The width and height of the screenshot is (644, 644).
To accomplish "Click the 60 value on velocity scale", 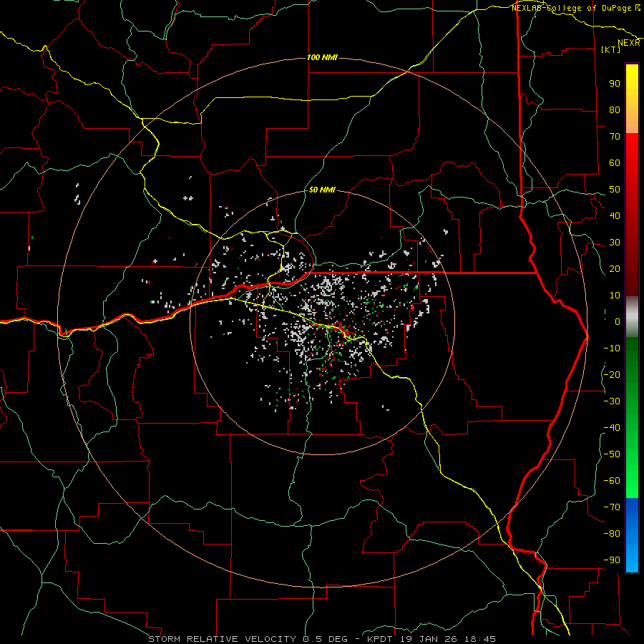I will pyautogui.click(x=615, y=162).
